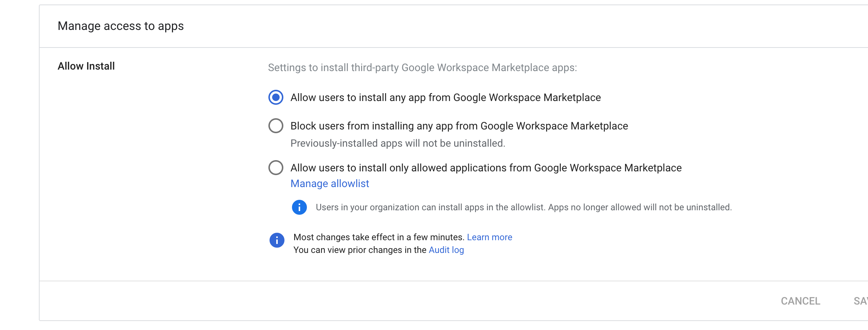Click the "Previously-installed apps will not be uninstalled" text
868x330 pixels.
tap(398, 143)
